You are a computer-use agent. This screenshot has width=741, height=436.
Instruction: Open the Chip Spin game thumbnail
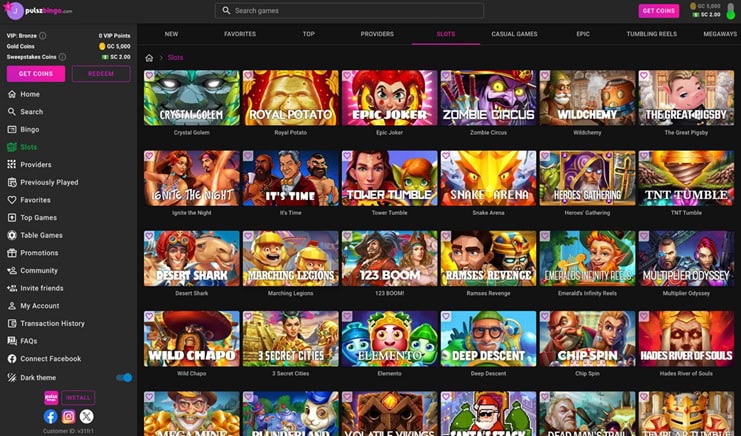pyautogui.click(x=587, y=339)
